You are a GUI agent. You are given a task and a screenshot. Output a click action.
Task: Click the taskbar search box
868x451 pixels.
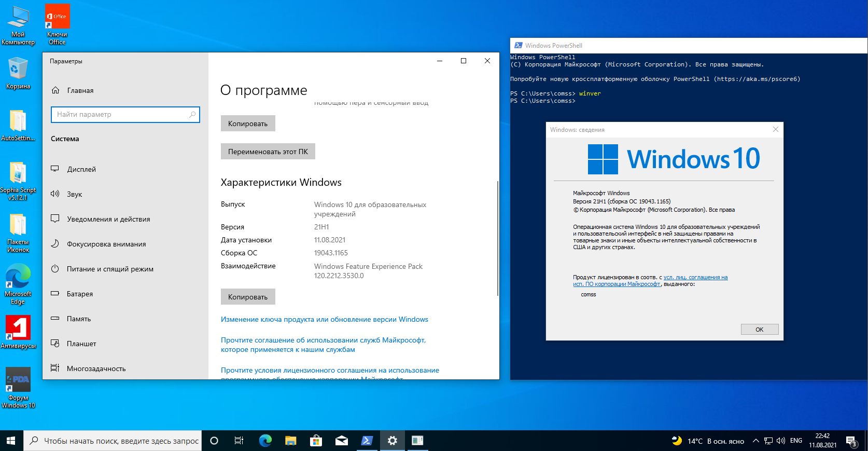pos(113,441)
